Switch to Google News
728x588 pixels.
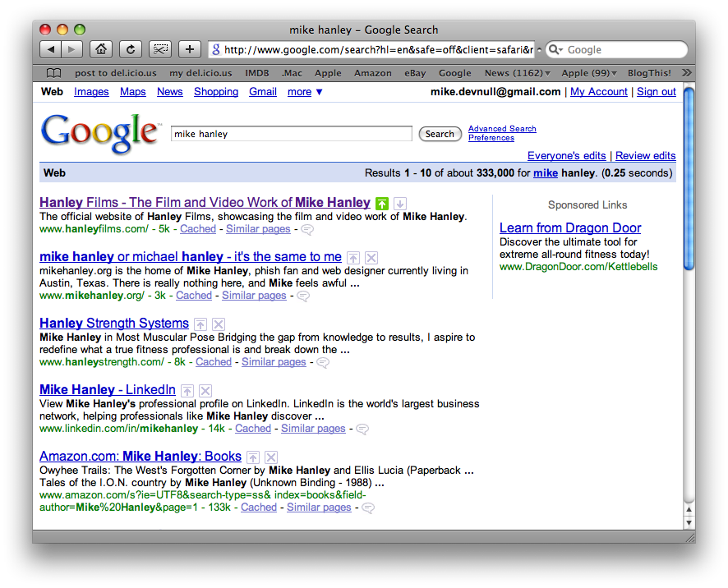[x=170, y=92]
